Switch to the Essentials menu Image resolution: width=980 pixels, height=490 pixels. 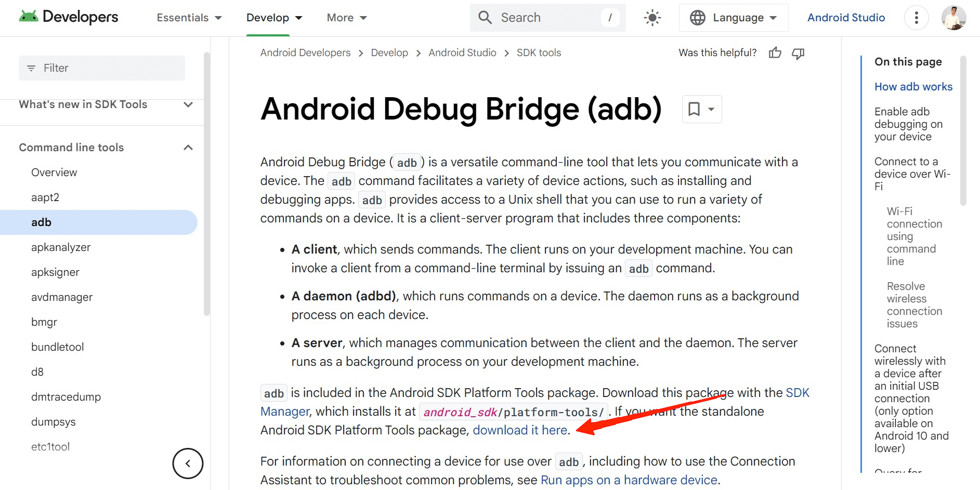[x=183, y=17]
